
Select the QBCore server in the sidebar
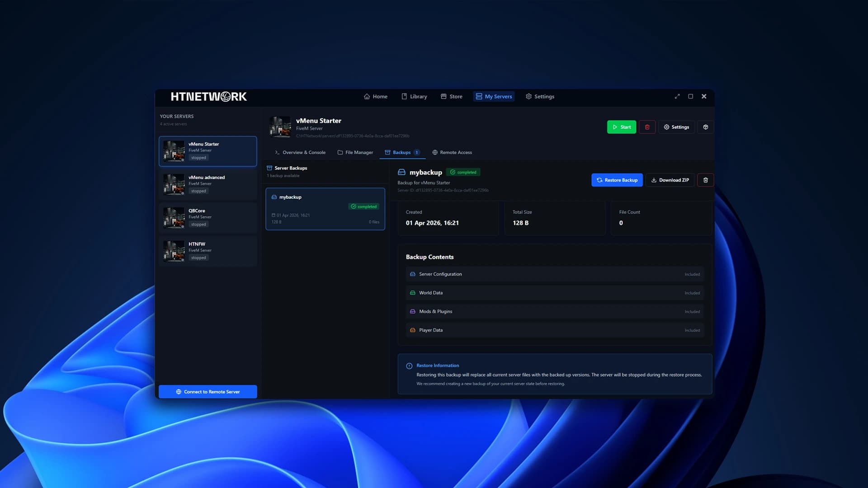208,217
